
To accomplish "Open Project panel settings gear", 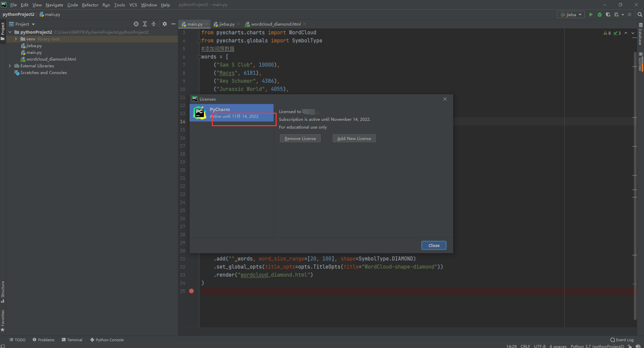I will pyautogui.click(x=164, y=24).
